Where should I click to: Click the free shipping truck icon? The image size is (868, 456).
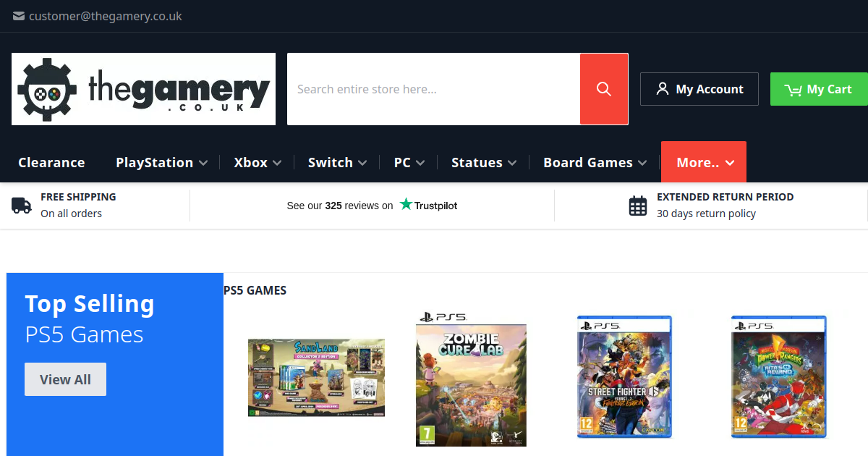(22, 206)
